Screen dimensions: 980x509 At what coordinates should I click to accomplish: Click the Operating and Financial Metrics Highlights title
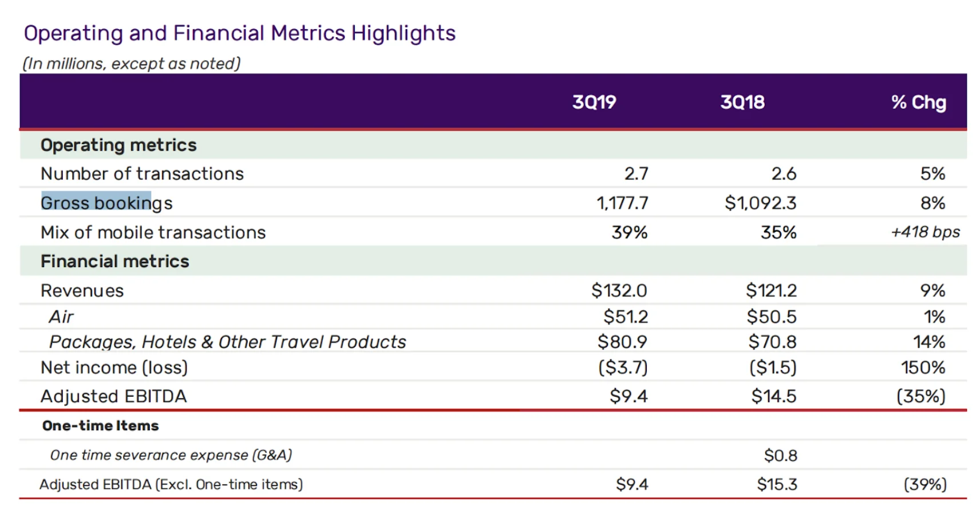click(x=239, y=33)
